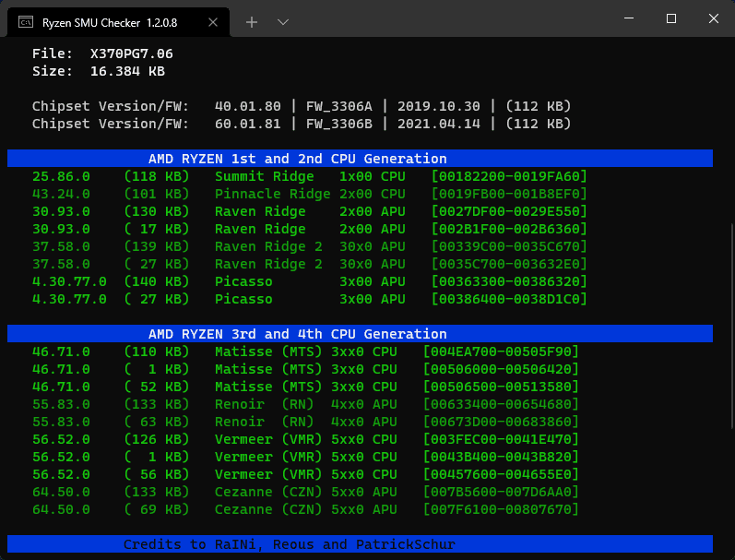Click address range [003FEC00-0041E470]
Image resolution: width=735 pixels, height=560 pixels.
point(501,439)
